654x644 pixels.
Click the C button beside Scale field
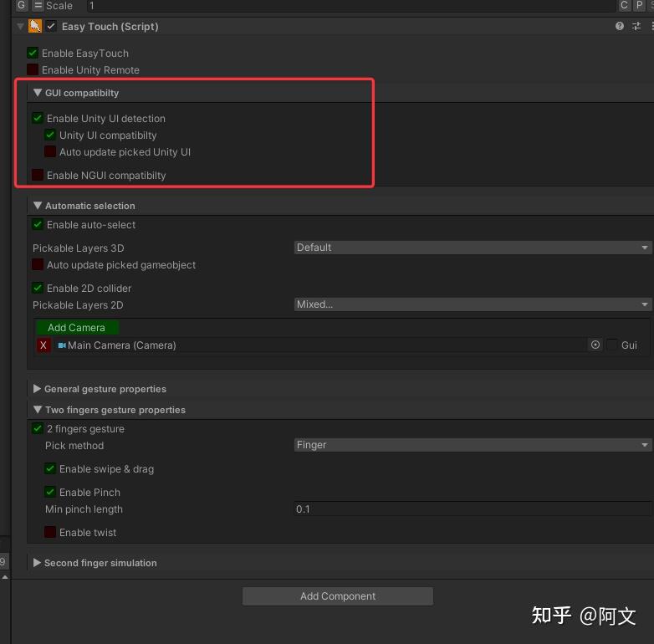tap(624, 5)
